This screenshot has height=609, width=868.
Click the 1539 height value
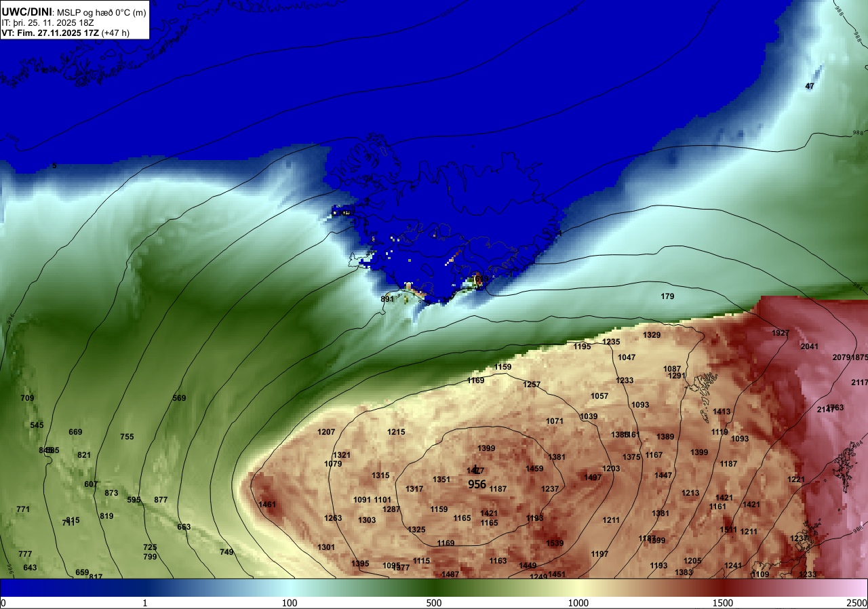[555, 543]
